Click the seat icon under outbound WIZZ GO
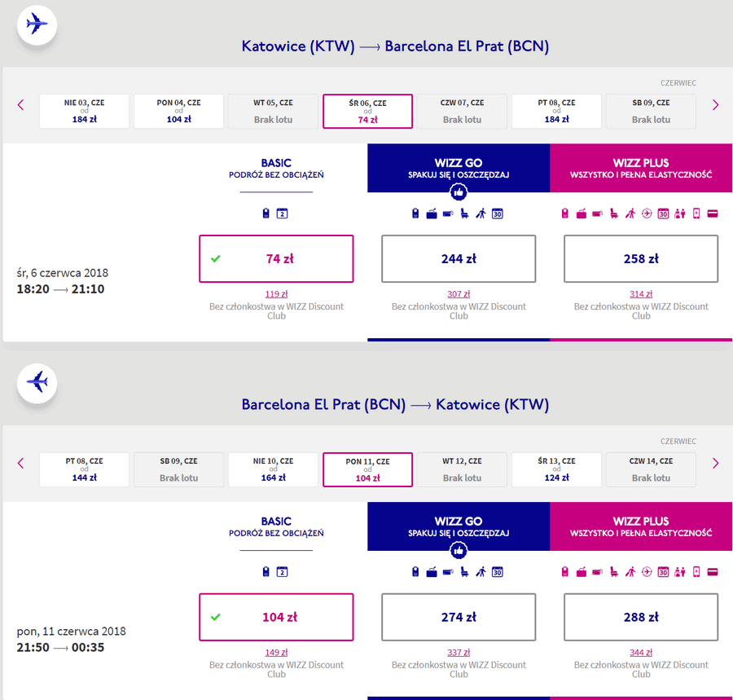 click(x=464, y=214)
